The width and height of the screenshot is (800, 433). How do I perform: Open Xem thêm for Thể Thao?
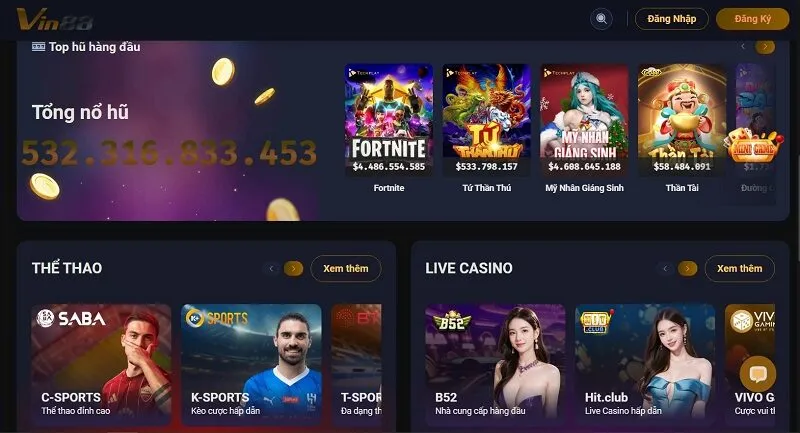[x=345, y=268]
